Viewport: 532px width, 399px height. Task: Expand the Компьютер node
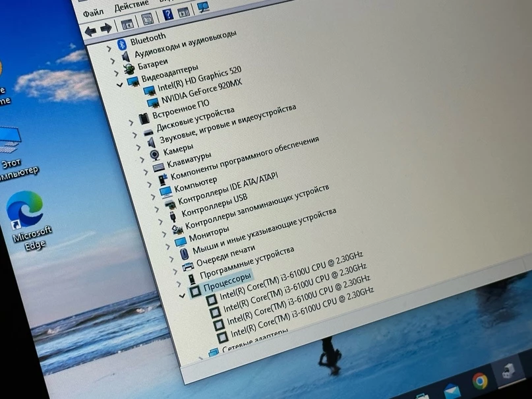153,197
